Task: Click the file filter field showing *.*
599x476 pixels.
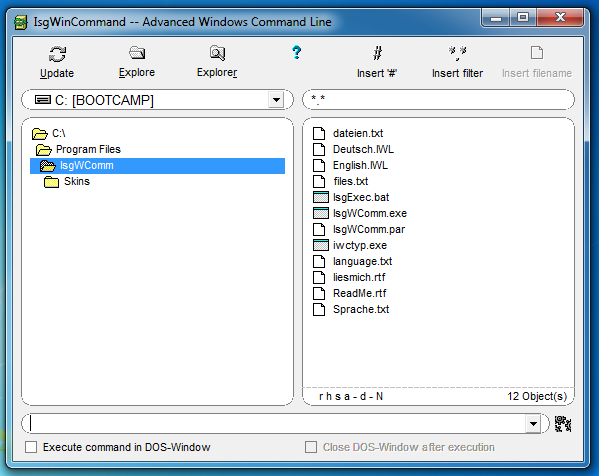Action: [438, 100]
